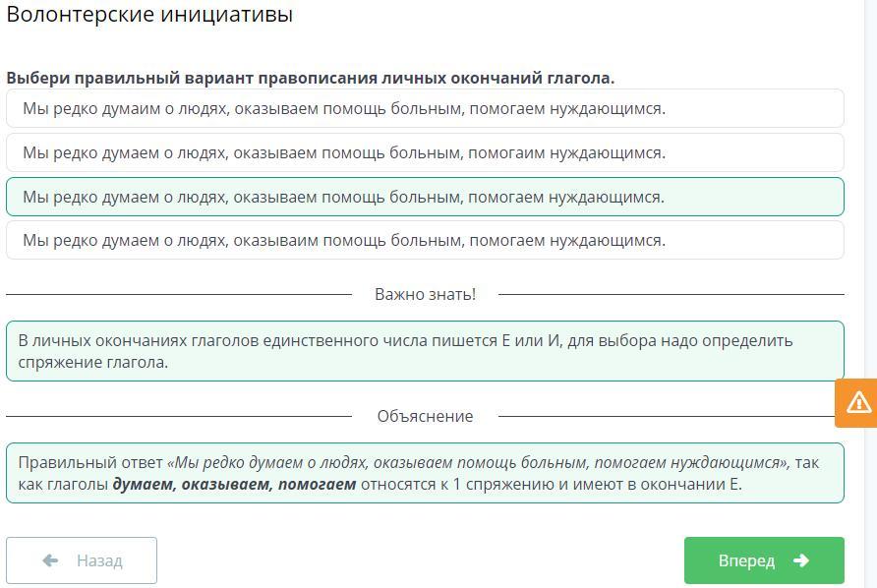Click the italic quoted sentence in the explanation

click(478, 462)
